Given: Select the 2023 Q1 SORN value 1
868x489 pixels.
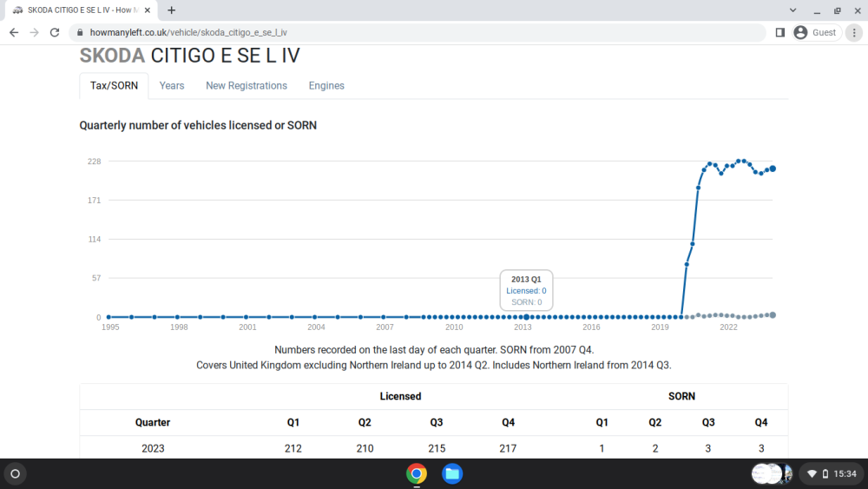Looking at the screenshot, I should point(602,448).
